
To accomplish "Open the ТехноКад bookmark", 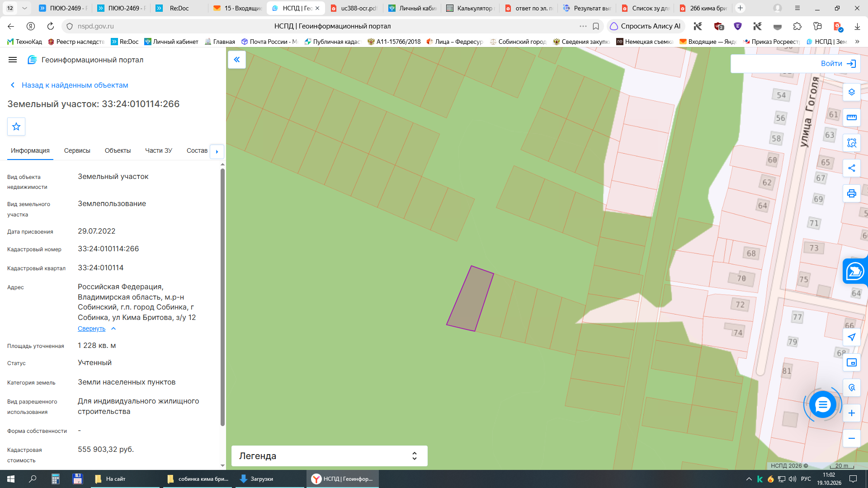I will [x=24, y=42].
